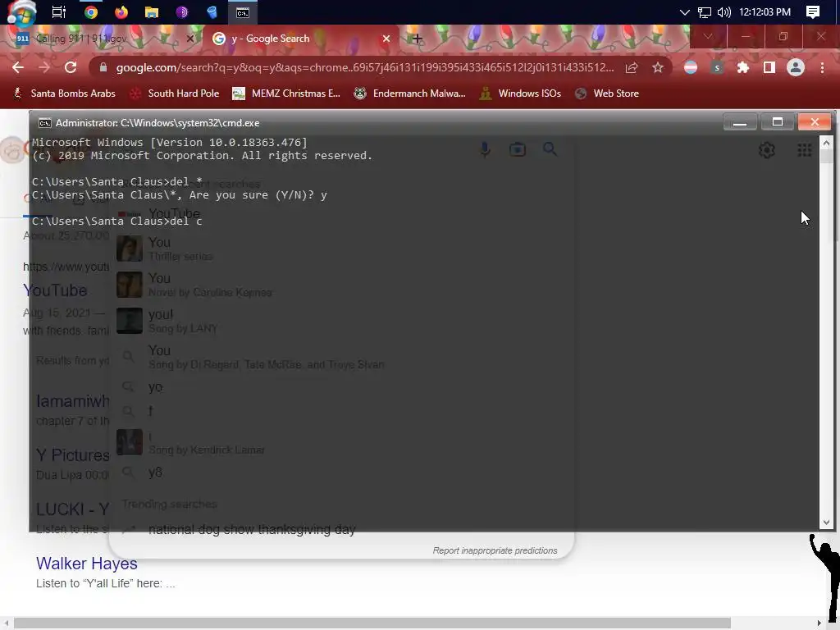Select national dog show thanksgiving day suggestion
Viewport: 840px width, 630px height.
343,529
